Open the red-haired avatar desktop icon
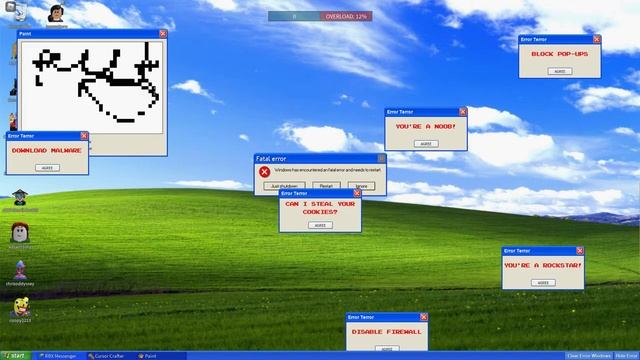 [20, 233]
